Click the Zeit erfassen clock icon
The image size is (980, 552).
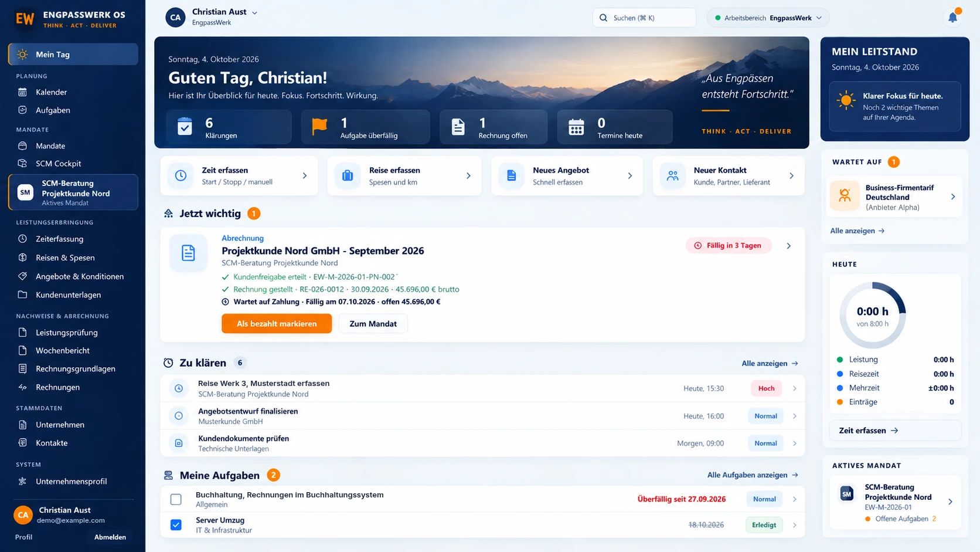tap(181, 175)
